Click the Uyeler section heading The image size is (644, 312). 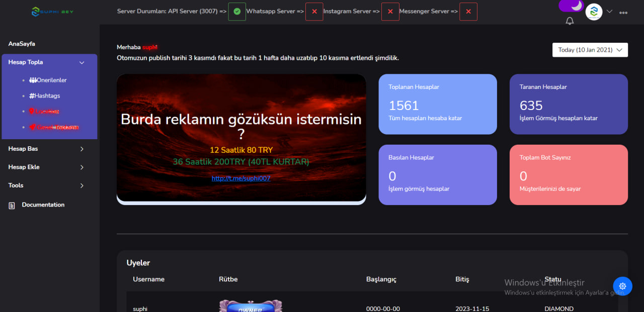pos(138,263)
